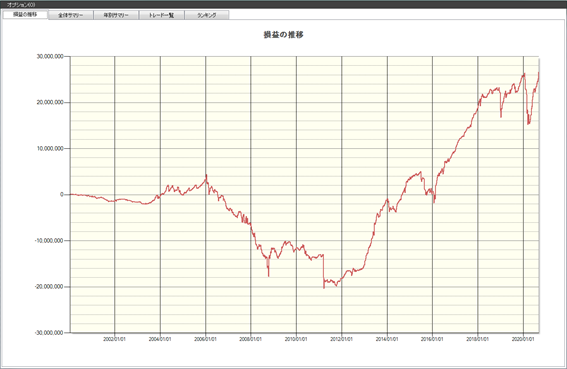Viewport: 567px width, 369px height.
Task: Click the 2008/01/01 x-axis date label
Action: coord(251,339)
